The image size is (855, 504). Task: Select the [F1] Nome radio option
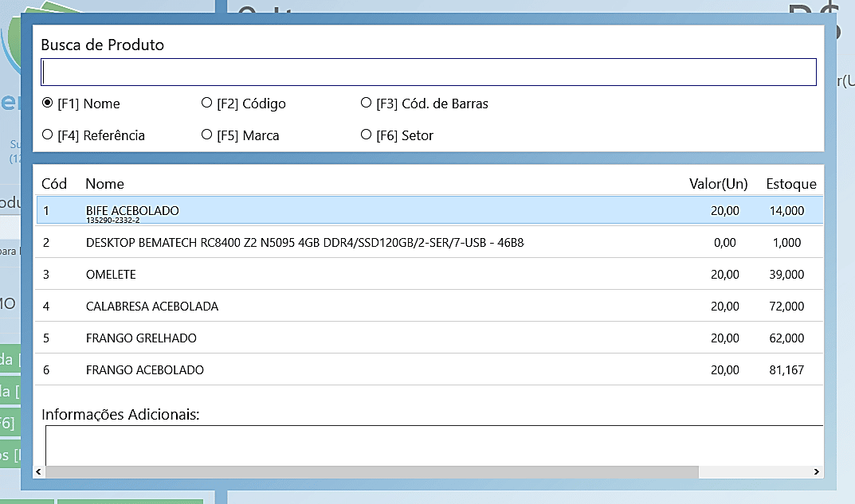click(48, 104)
